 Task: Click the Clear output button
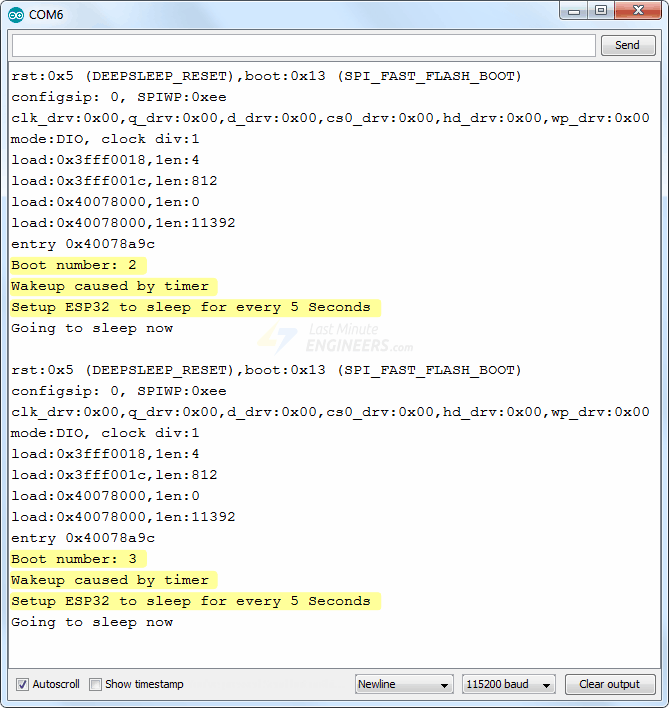point(609,684)
